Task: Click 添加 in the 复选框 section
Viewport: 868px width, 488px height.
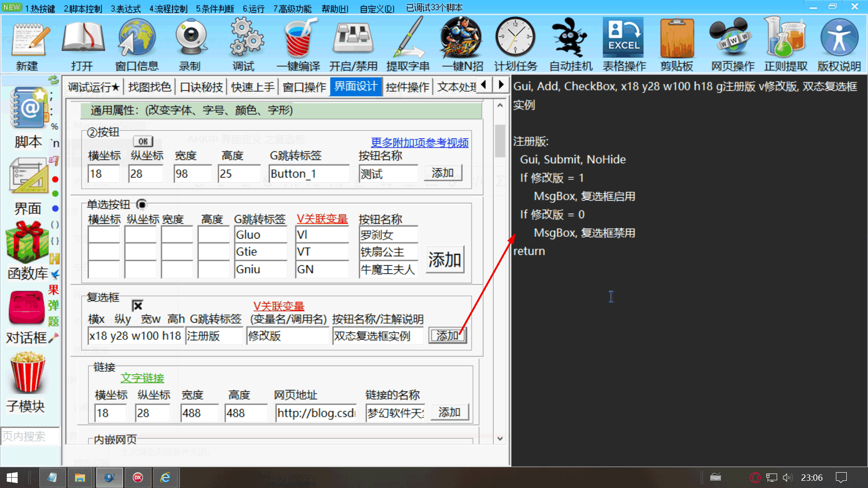Action: click(x=447, y=335)
